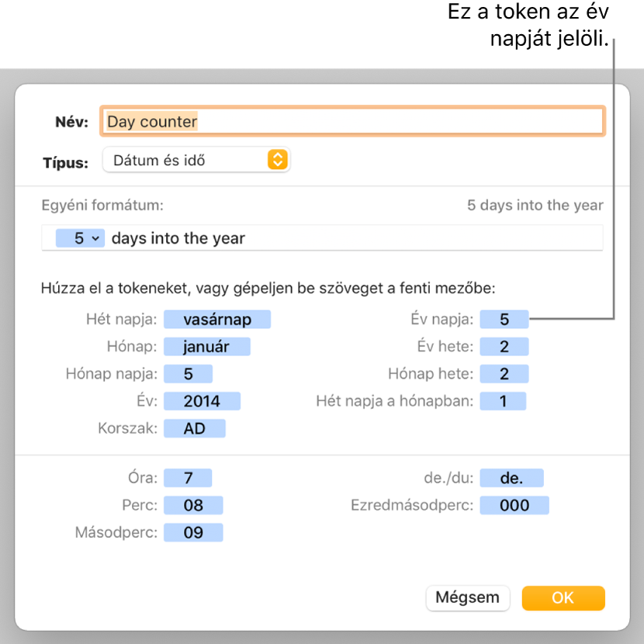Select the de. AM/PM token

tap(512, 478)
